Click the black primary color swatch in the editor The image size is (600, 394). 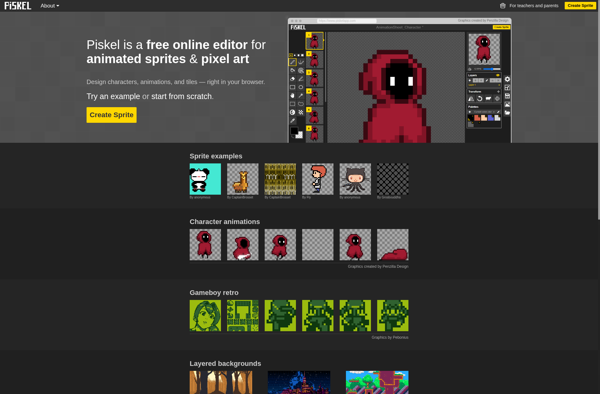tap(294, 131)
